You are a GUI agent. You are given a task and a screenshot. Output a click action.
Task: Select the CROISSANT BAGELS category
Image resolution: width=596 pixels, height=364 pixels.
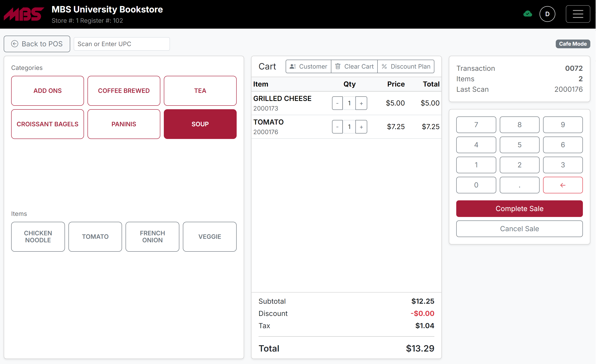pos(47,124)
